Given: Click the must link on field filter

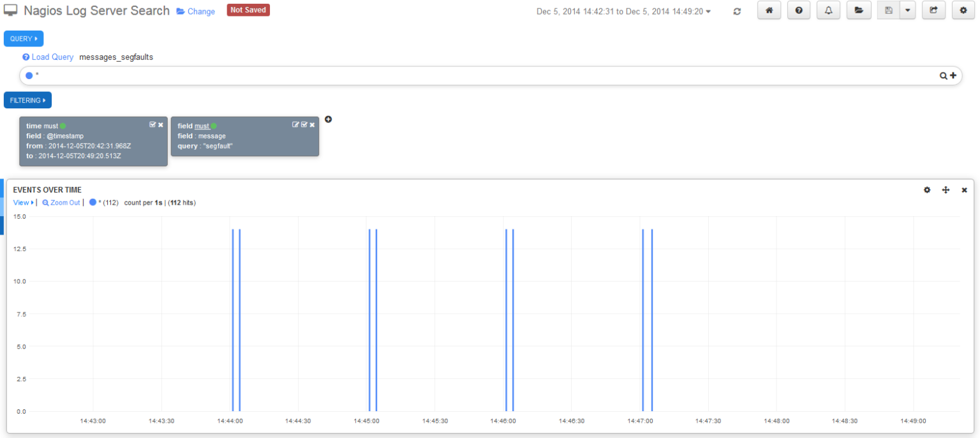Looking at the screenshot, I should (x=202, y=126).
